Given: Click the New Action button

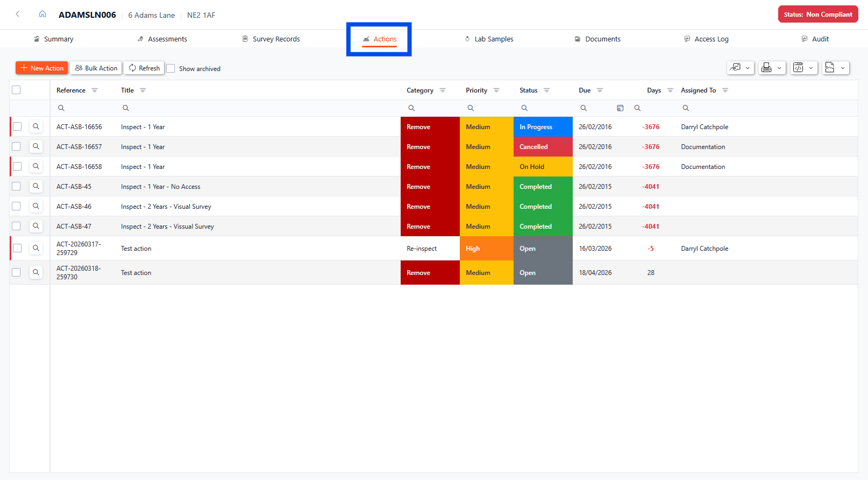Looking at the screenshot, I should click(x=42, y=68).
